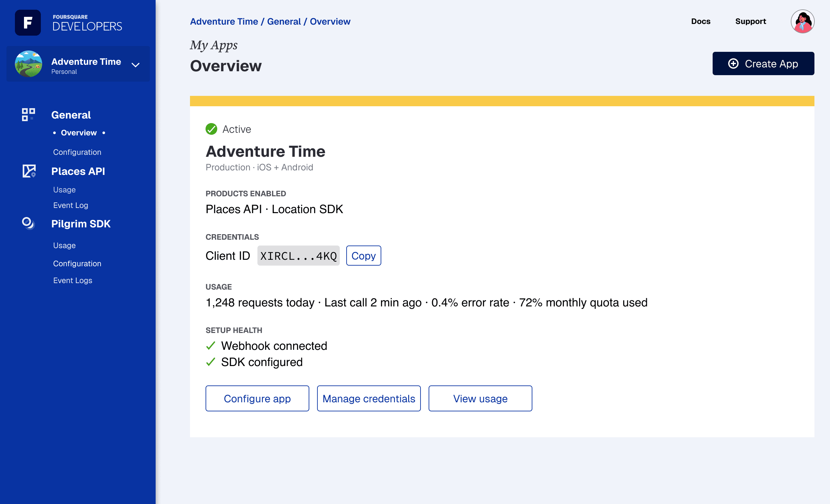This screenshot has height=504, width=830.
Task: Click the Overview breadcrumb link
Action: tap(330, 21)
